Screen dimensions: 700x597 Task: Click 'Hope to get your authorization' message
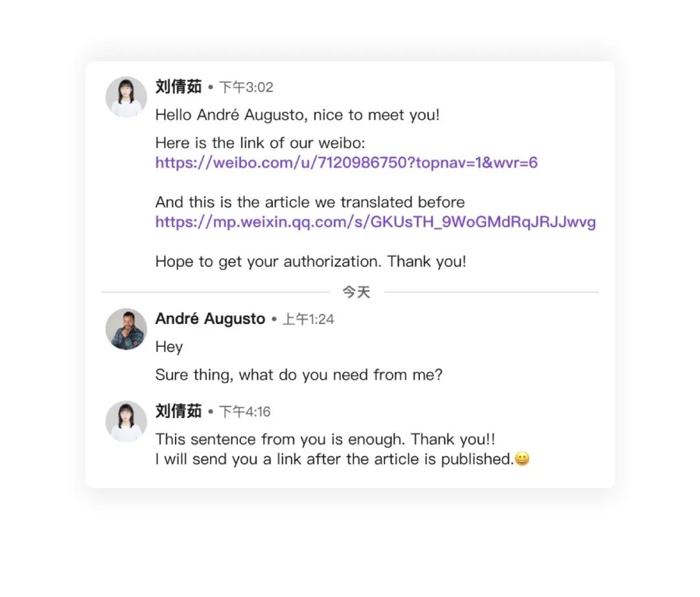(x=310, y=261)
